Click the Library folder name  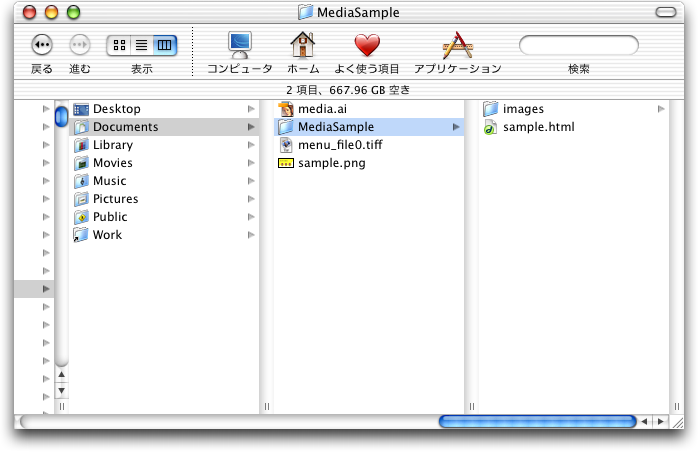(113, 145)
